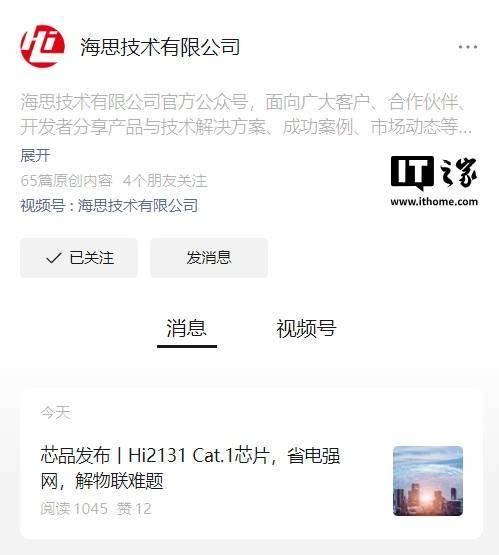Click the truncated account description text

pyautogui.click(x=246, y=114)
